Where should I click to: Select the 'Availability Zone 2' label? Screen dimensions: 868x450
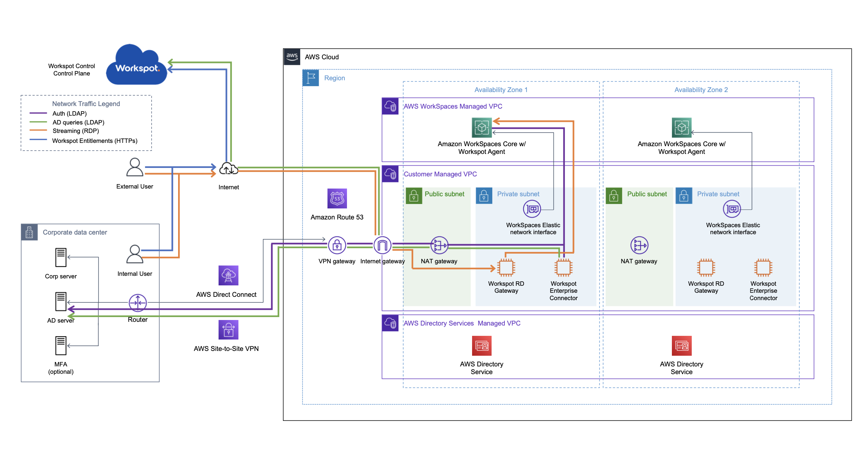701,90
